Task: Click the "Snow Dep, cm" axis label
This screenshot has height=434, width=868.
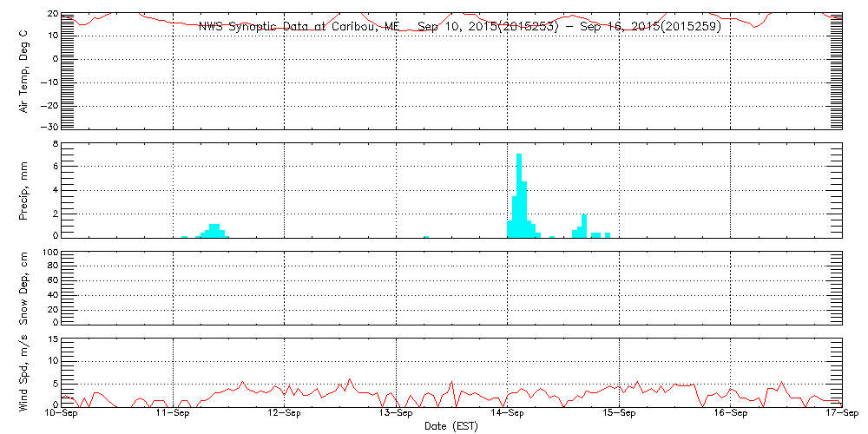Action: [x=24, y=288]
